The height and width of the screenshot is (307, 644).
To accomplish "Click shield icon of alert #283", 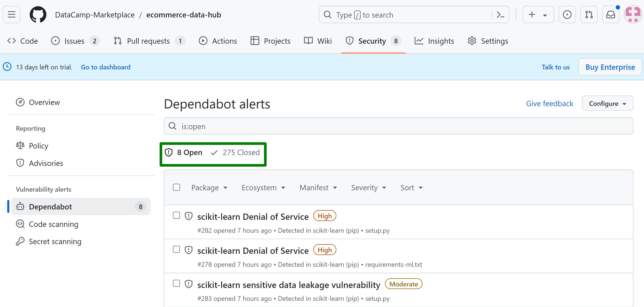I will coord(188,284).
